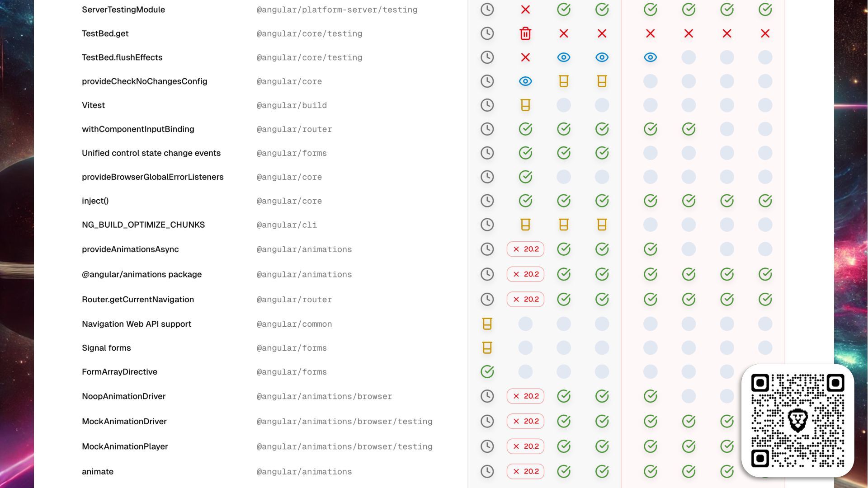868x488 pixels.
Task: Click the 20.2 badge for Router.getCurrentNavigation
Action: coord(525,299)
